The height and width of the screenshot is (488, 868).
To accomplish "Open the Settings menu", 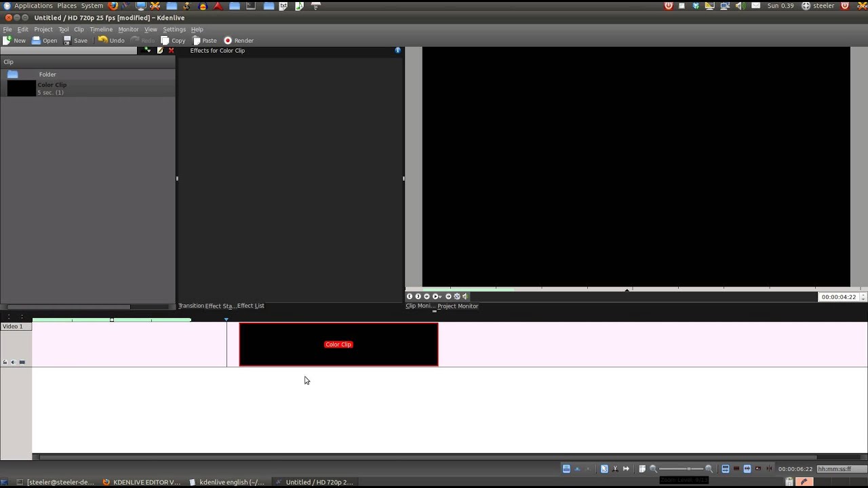I will coord(174,29).
